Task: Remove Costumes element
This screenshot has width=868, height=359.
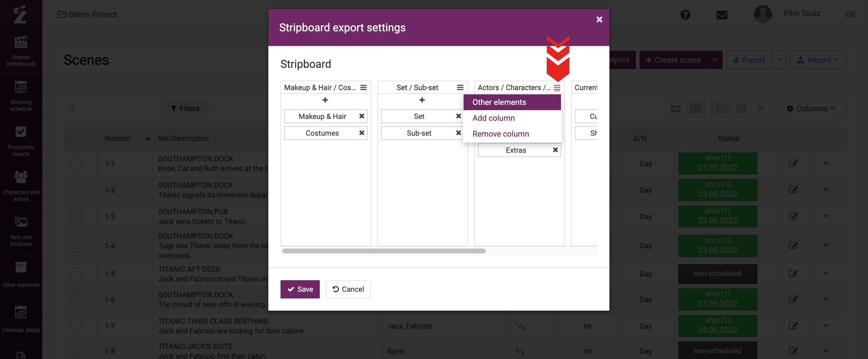Action: 362,133
